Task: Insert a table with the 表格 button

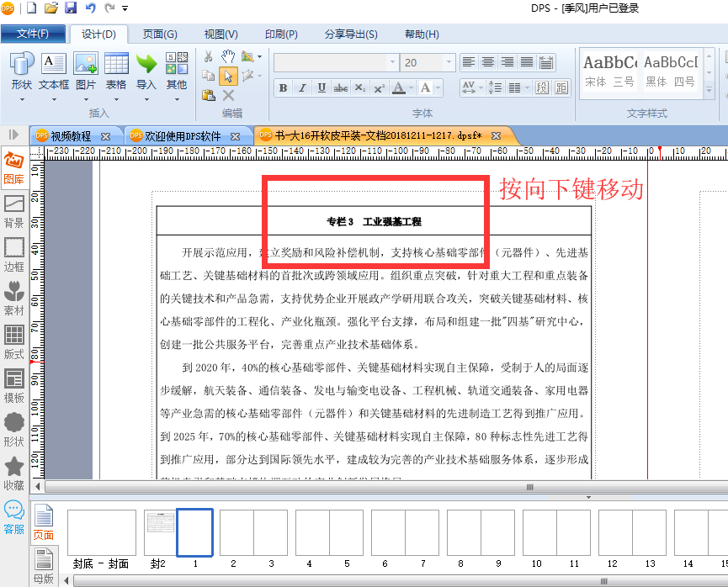Action: coord(116,77)
